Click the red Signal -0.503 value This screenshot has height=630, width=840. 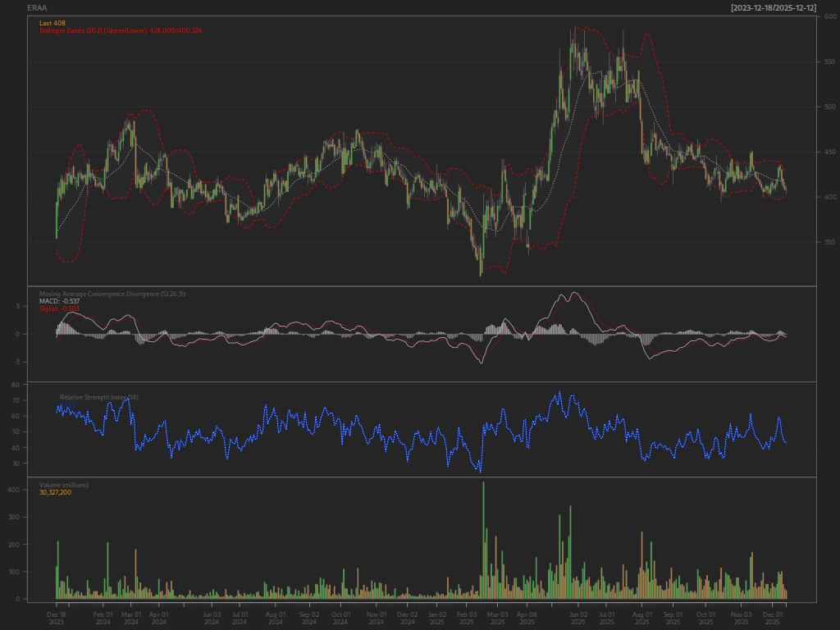(x=59, y=308)
